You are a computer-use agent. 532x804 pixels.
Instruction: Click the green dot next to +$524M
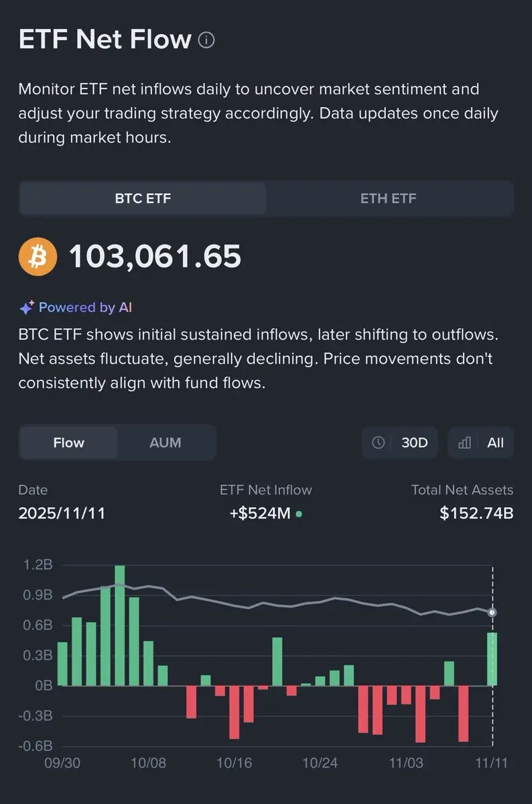[299, 514]
